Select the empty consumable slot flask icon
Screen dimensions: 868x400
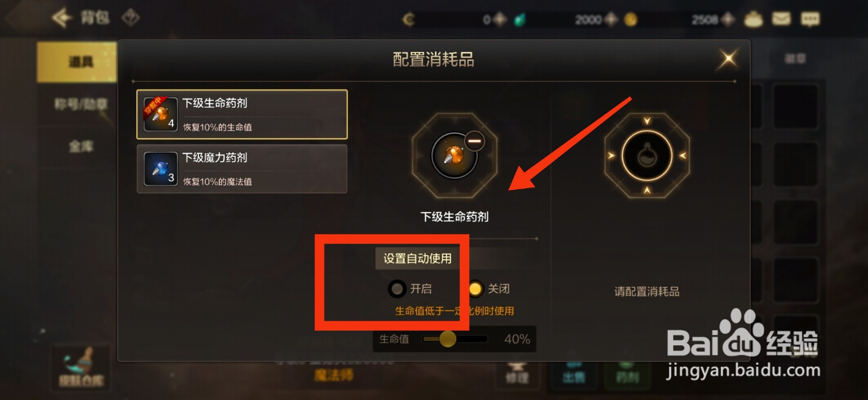(x=647, y=156)
